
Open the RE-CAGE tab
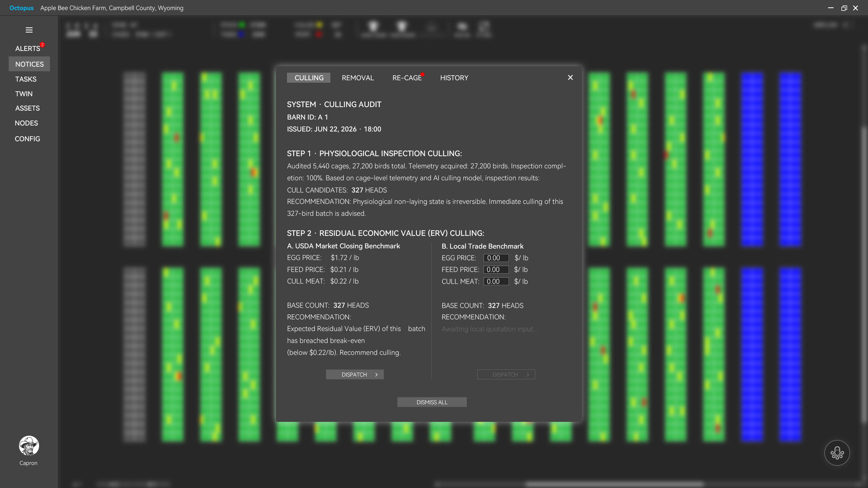407,78
